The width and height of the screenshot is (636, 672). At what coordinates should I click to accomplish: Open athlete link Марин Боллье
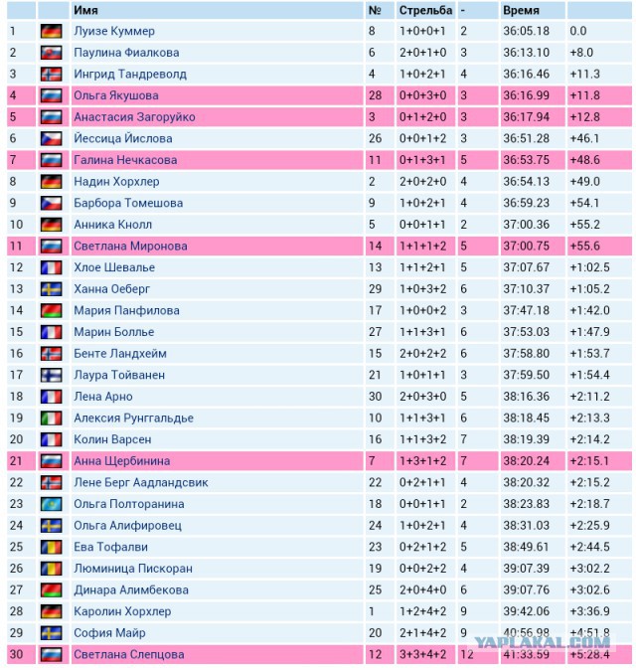tap(114, 332)
